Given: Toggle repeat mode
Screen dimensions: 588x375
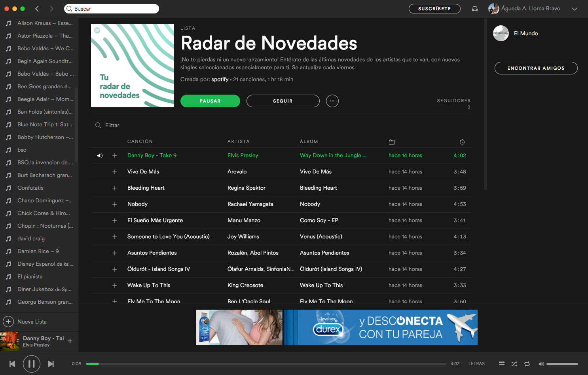Looking at the screenshot, I should click(x=527, y=364).
